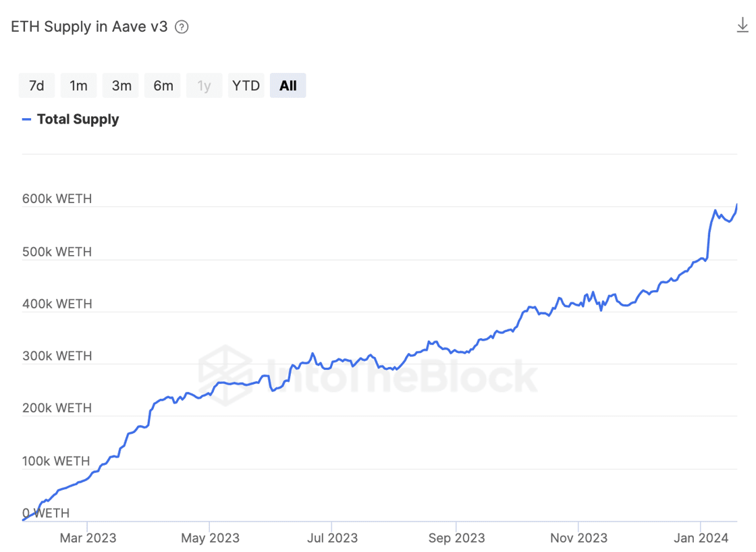Select the 7d time range

[x=36, y=86]
